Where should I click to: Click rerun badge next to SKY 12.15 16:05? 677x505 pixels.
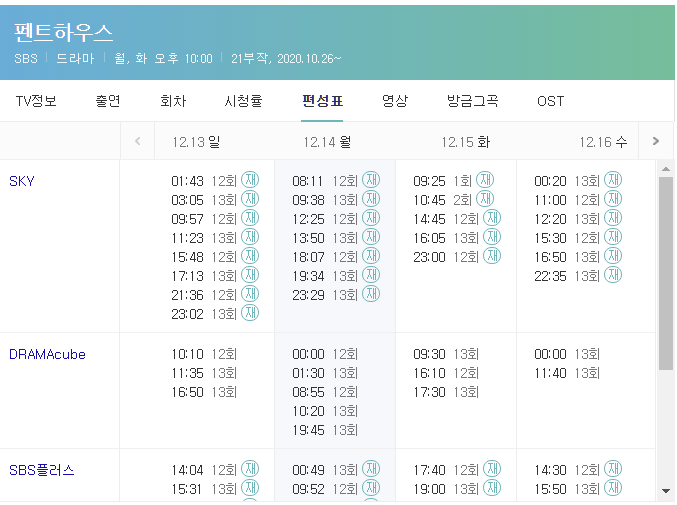[491, 237]
